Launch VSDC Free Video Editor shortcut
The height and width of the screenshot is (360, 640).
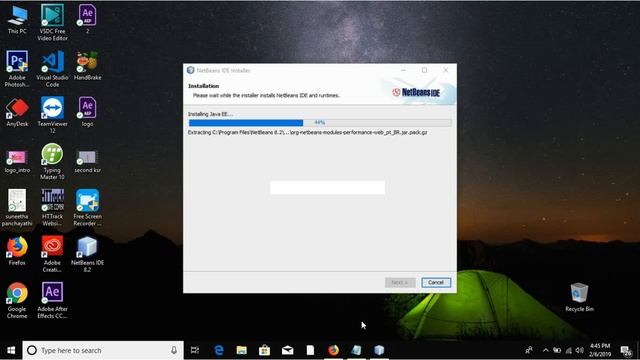click(x=52, y=22)
